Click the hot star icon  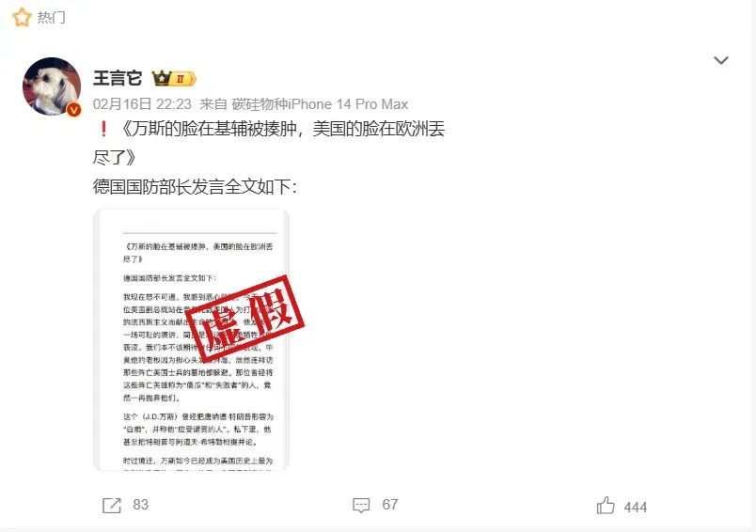coord(22,17)
